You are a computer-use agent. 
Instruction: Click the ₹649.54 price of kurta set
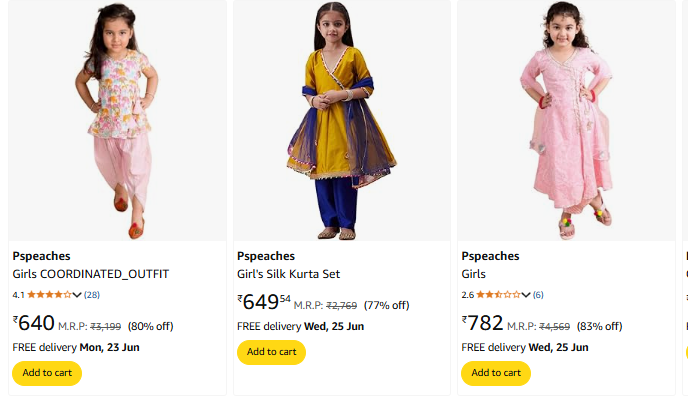(x=264, y=302)
